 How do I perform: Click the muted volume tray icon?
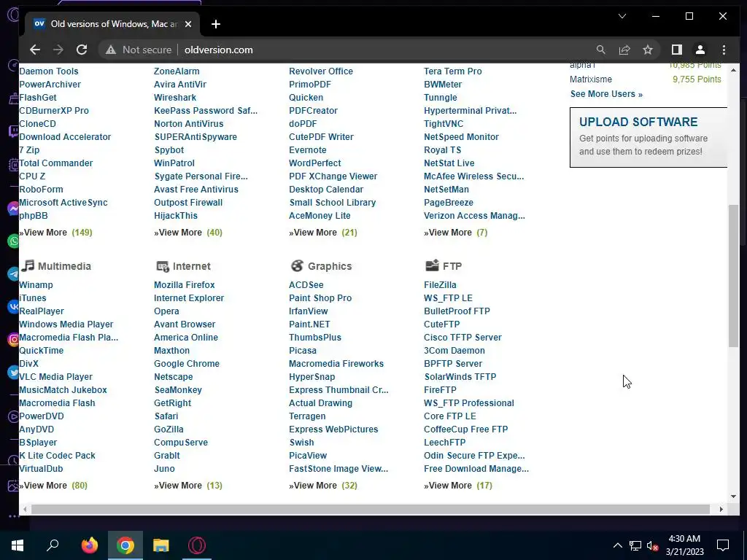click(652, 545)
